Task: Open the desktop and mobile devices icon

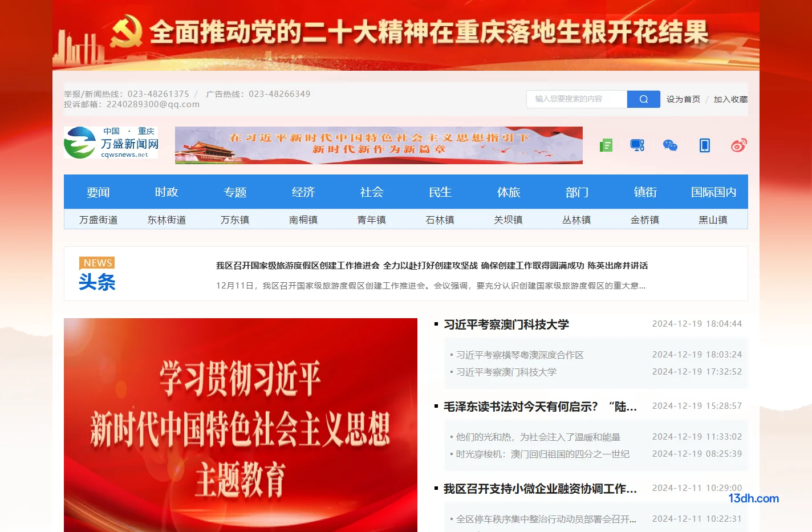Action: [638, 145]
